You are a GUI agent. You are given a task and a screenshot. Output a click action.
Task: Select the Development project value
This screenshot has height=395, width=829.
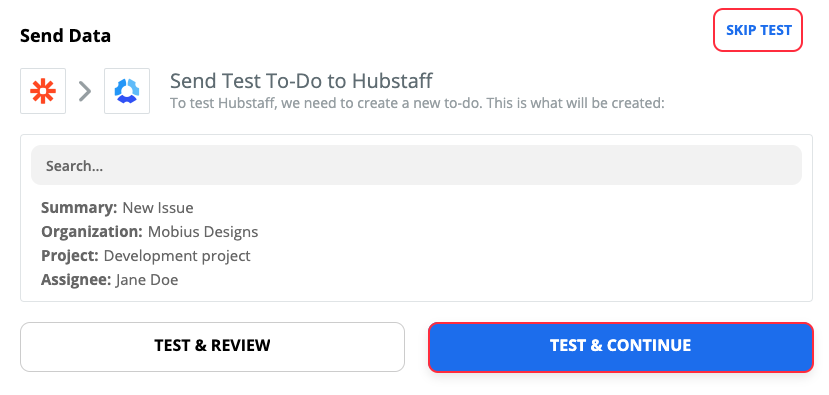pyautogui.click(x=177, y=256)
